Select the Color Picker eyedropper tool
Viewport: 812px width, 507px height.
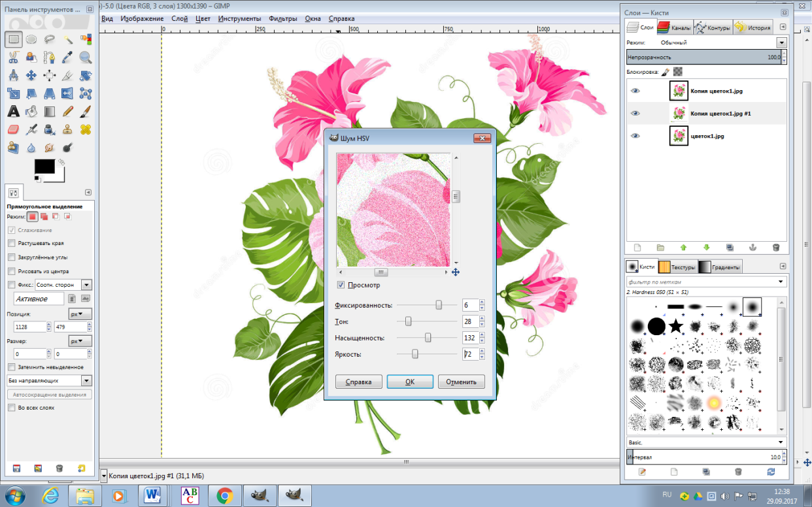67,57
